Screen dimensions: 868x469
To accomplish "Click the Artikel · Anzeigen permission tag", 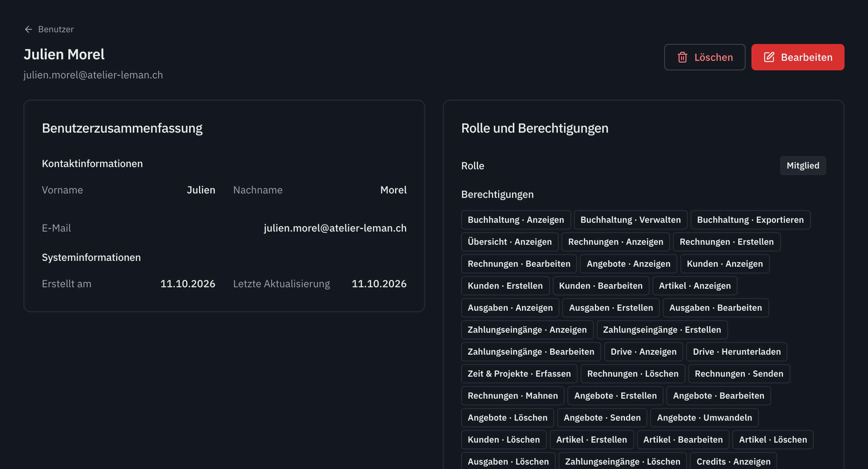I will 695,286.
